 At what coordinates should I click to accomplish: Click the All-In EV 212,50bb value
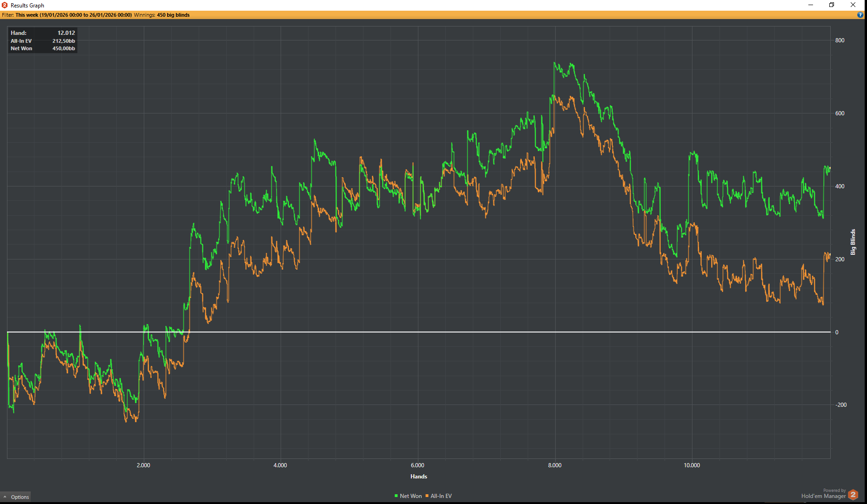(64, 41)
